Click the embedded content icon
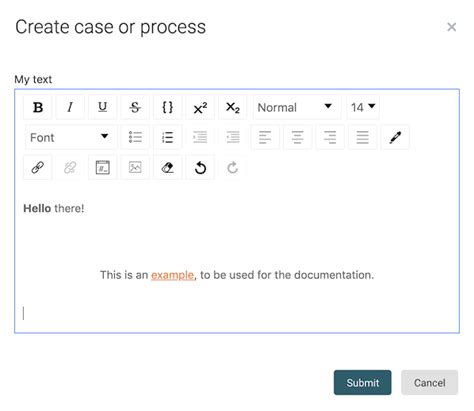The height and width of the screenshot is (411, 474). coord(103,167)
